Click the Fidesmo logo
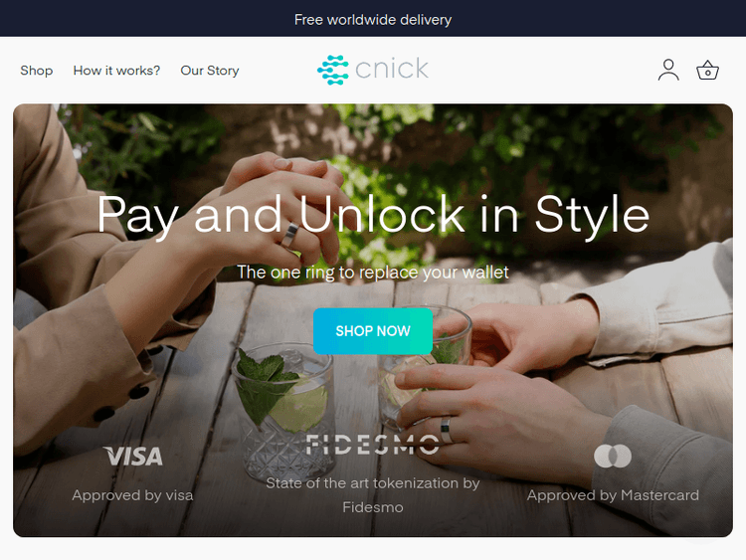Image resolution: width=746 pixels, height=560 pixels. click(373, 445)
